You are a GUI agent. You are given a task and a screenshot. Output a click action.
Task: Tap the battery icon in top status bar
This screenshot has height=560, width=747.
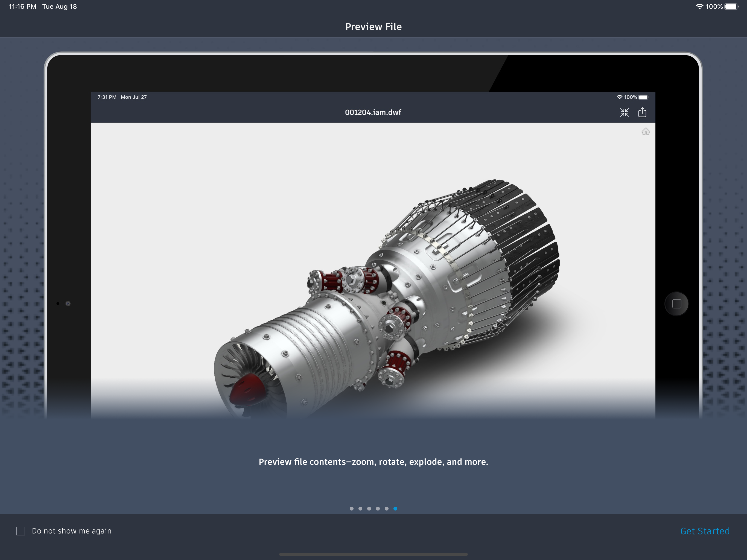point(731,7)
